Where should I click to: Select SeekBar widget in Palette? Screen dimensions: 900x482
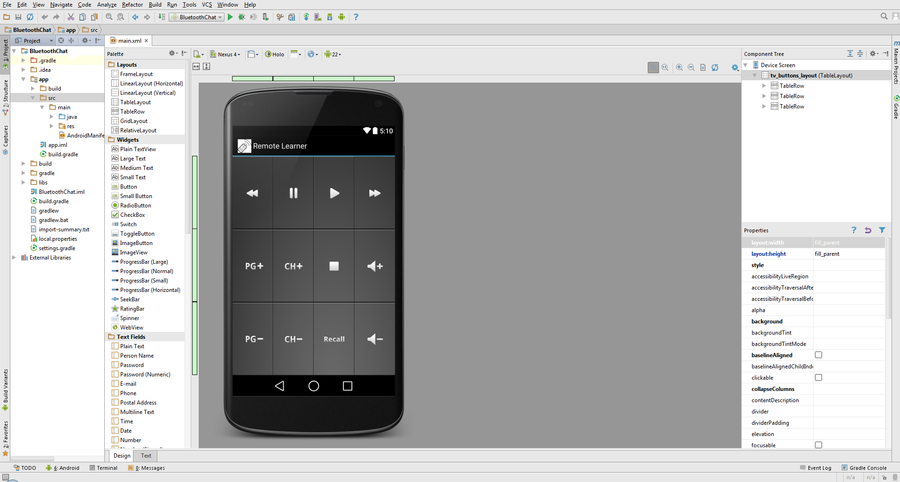click(126, 299)
